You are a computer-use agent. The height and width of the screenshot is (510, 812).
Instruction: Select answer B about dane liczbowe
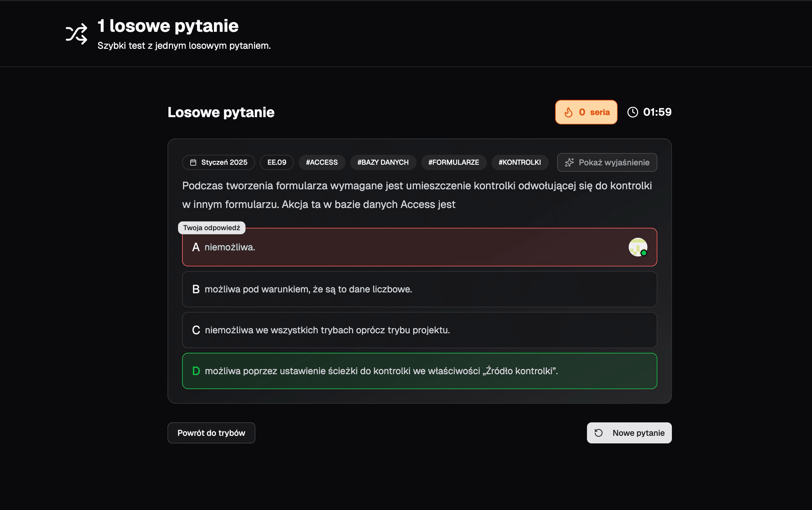tap(419, 289)
